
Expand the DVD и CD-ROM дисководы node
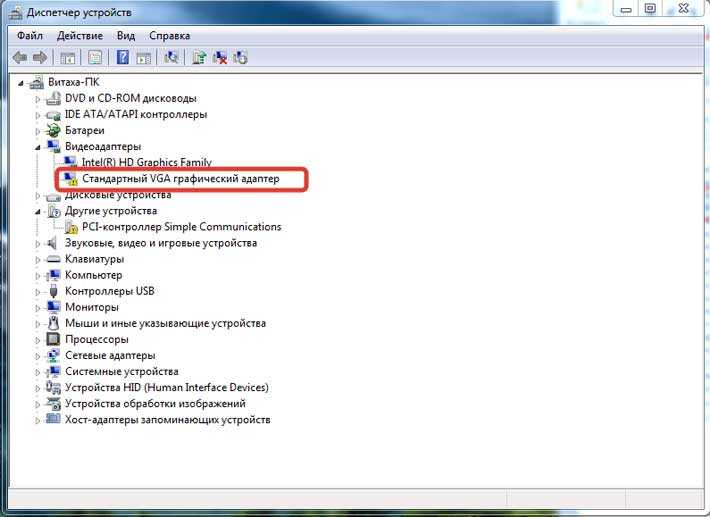[38, 99]
